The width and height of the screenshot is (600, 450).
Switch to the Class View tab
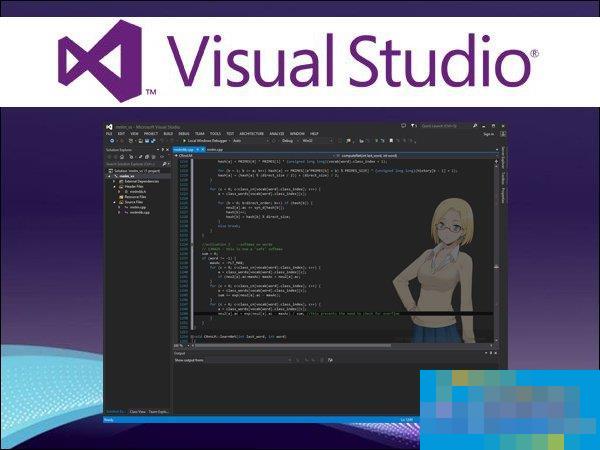[x=137, y=412]
